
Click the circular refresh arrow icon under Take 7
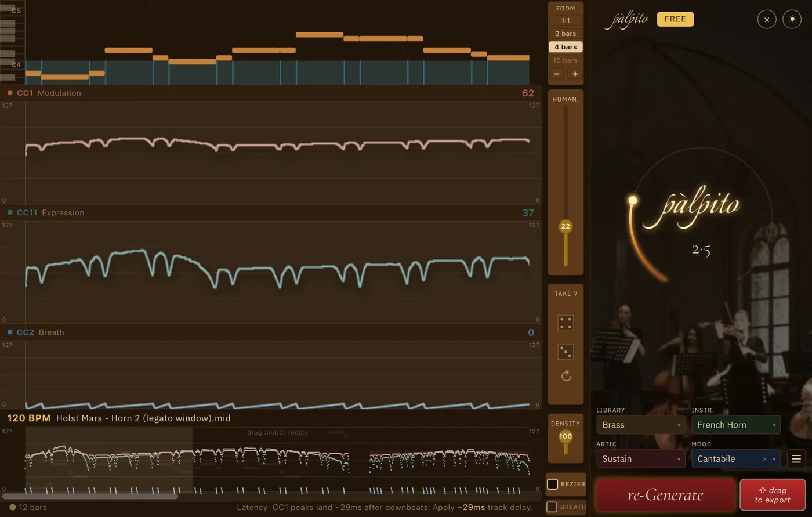pos(566,376)
